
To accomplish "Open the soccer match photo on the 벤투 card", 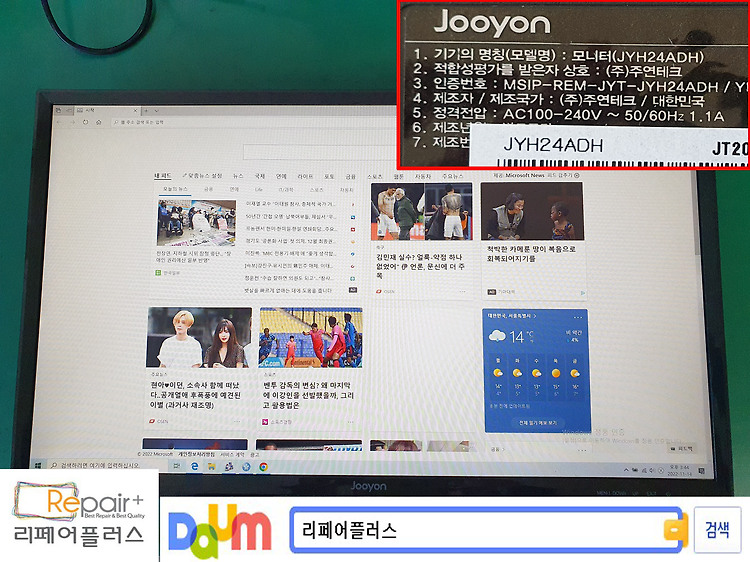I will tap(311, 338).
